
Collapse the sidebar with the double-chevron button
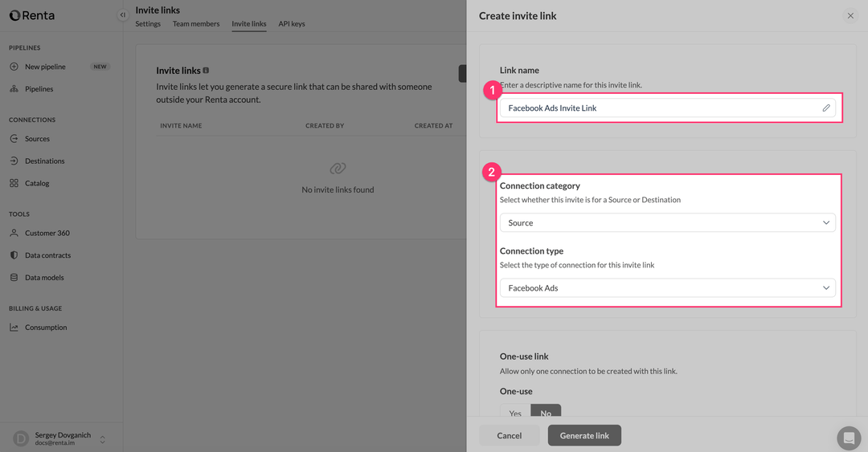point(122,15)
